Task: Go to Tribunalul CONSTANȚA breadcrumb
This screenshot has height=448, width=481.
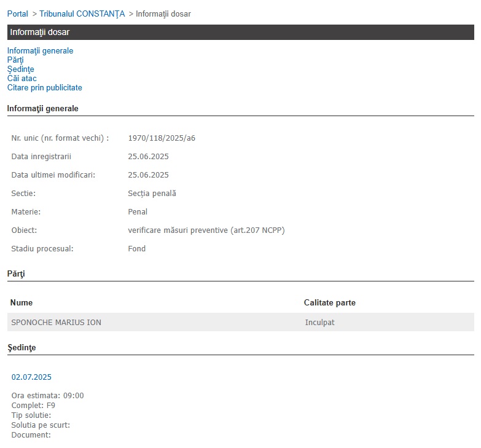Action: pyautogui.click(x=82, y=14)
